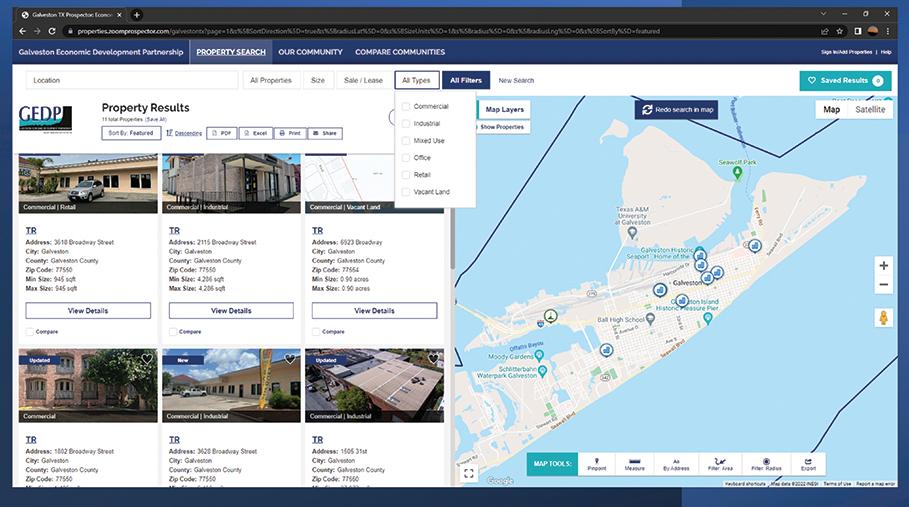
Task: Open Sort By: Featured dropdown
Action: point(131,133)
